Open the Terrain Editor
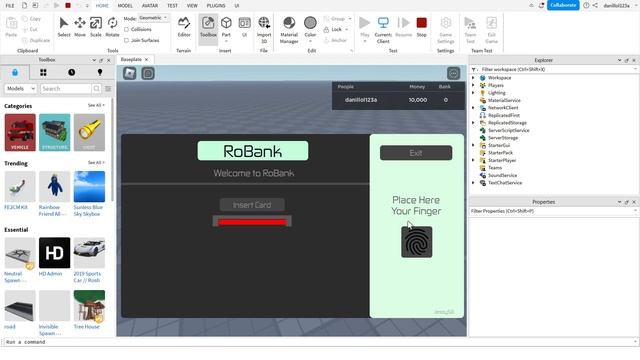Screen dimensions: 640x360 (x=184, y=27)
